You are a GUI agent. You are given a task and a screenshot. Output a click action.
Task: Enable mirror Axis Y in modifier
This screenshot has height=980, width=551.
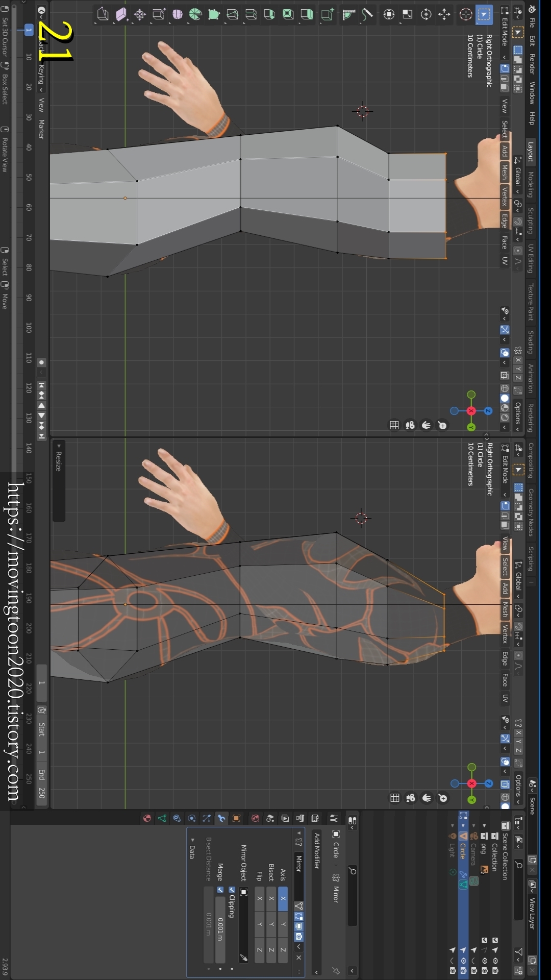tap(283, 924)
